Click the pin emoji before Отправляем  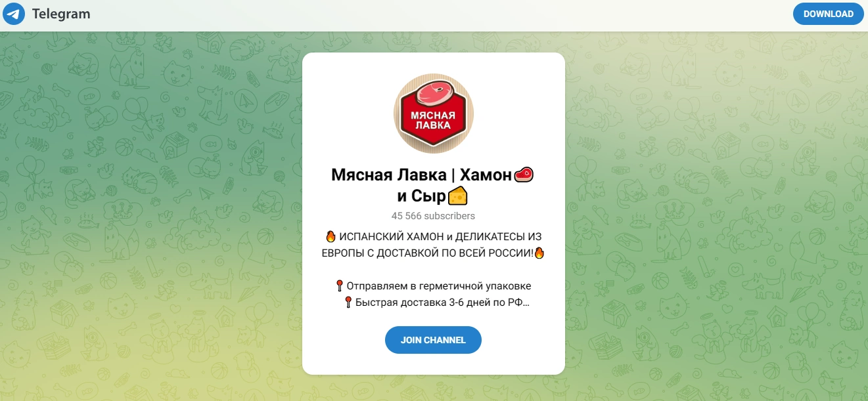click(x=340, y=285)
